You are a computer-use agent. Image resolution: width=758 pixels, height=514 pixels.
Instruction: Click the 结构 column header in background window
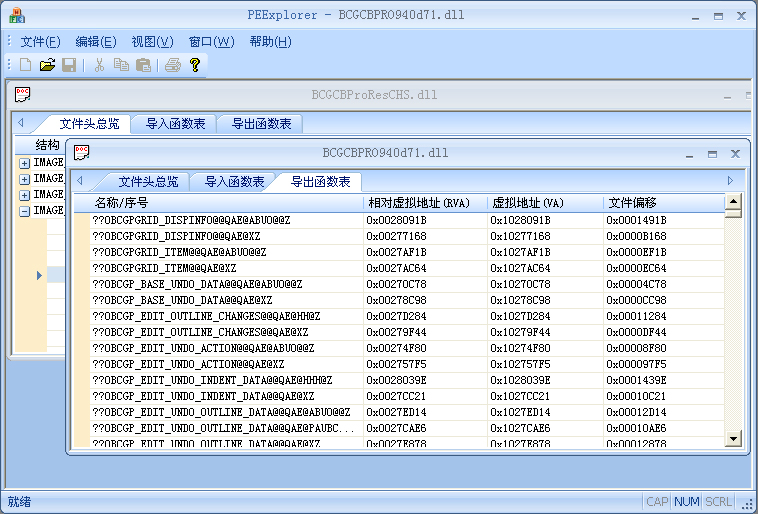tap(41, 145)
